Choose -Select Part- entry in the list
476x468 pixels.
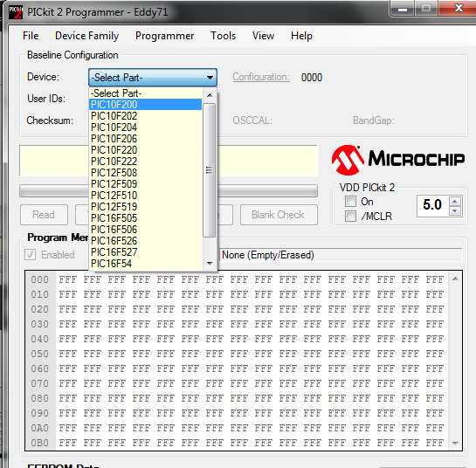[145, 93]
